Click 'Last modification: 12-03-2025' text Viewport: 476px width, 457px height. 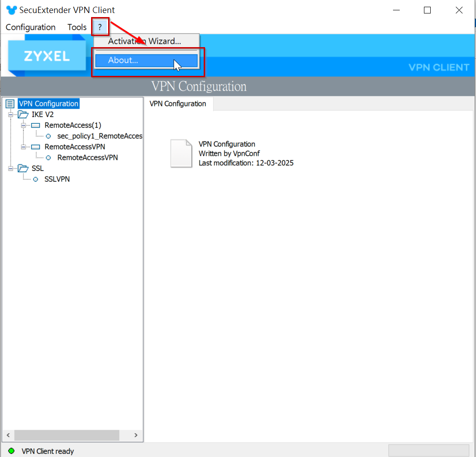[x=246, y=163]
